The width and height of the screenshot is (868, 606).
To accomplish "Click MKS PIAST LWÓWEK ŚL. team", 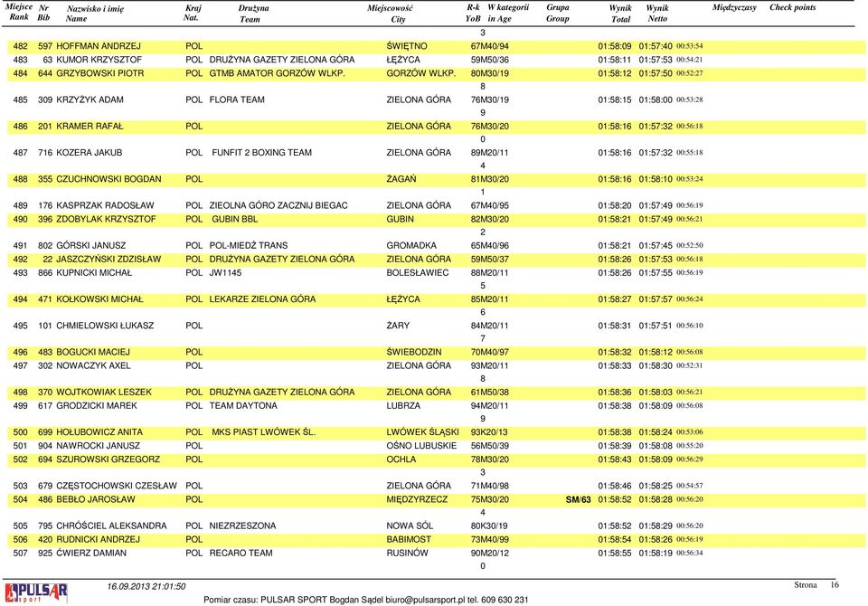I will 263,432.
